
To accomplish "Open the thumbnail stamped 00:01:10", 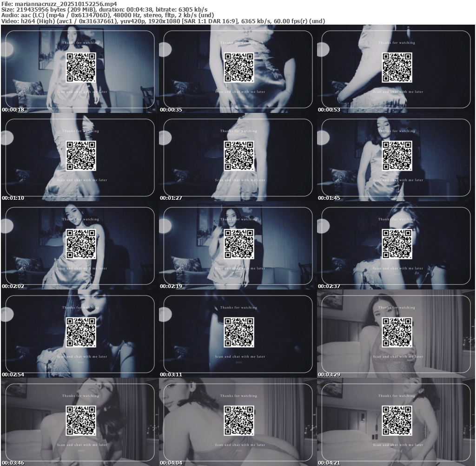I will (80, 157).
